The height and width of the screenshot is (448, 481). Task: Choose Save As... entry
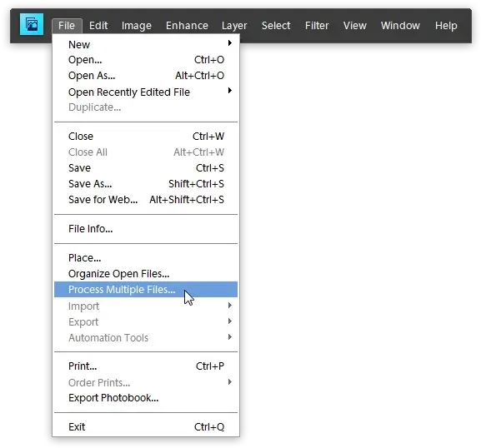click(x=146, y=184)
